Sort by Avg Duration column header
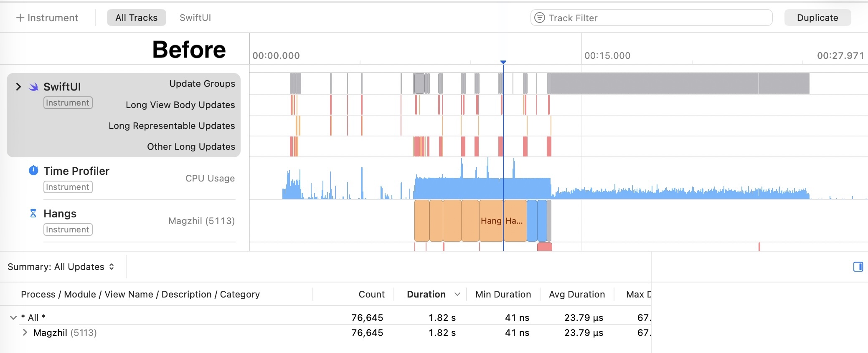Image resolution: width=868 pixels, height=353 pixels. point(577,294)
